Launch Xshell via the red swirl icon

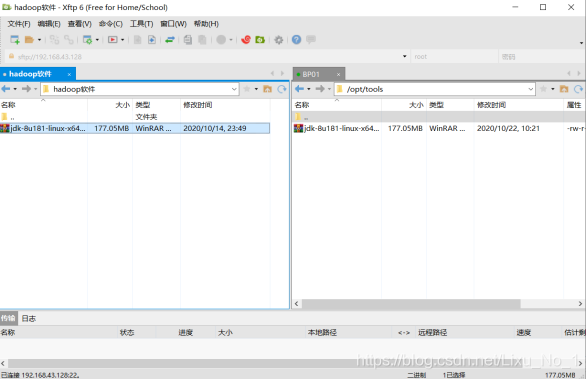(x=246, y=39)
